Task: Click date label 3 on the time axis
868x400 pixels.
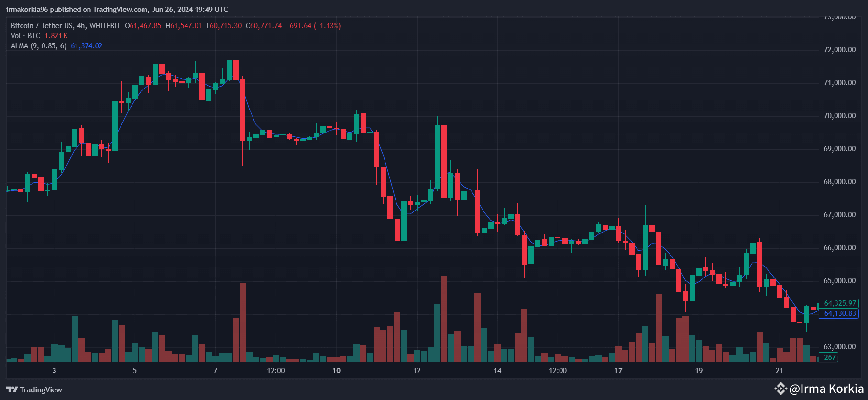Action: [54, 371]
